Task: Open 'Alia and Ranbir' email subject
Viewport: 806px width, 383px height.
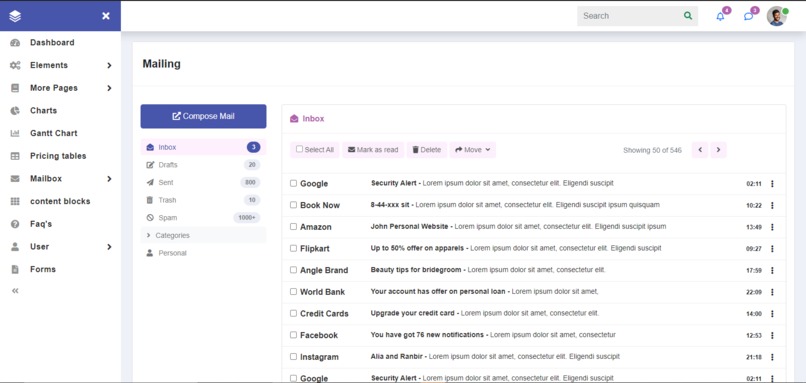Action: click(x=396, y=356)
